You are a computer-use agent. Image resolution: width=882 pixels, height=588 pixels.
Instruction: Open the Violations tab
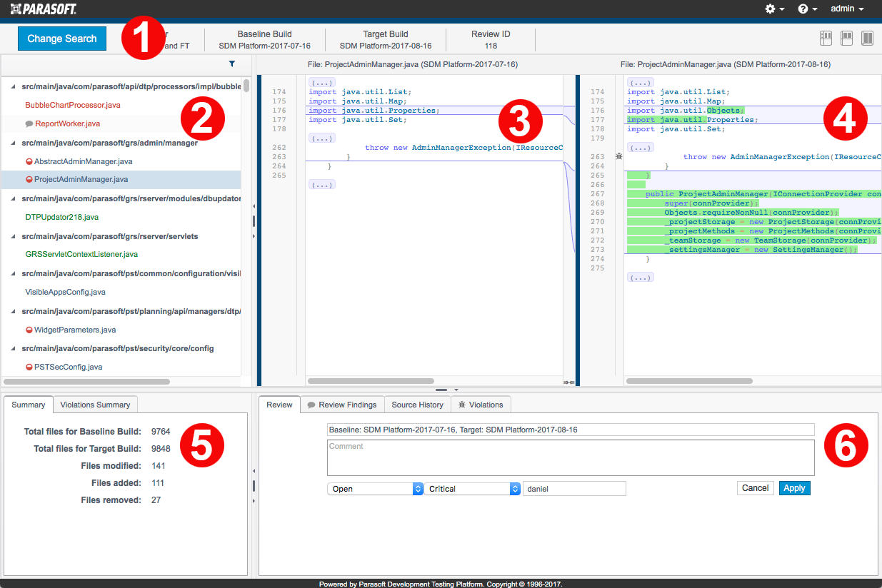[x=481, y=405]
